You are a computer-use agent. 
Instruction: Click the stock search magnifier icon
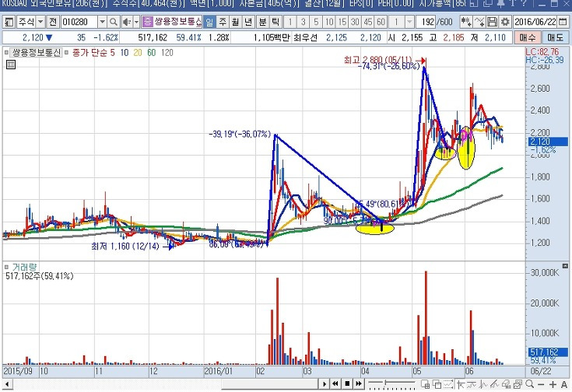pos(114,23)
